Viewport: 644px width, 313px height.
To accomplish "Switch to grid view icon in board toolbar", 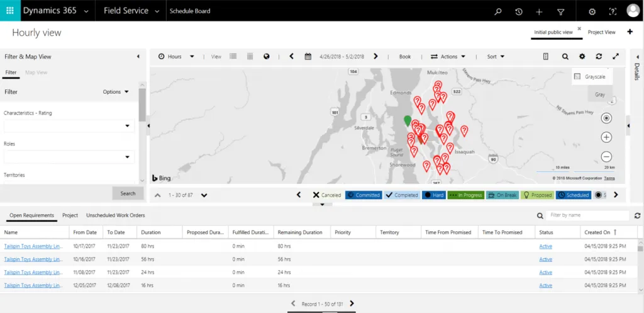I will click(250, 56).
